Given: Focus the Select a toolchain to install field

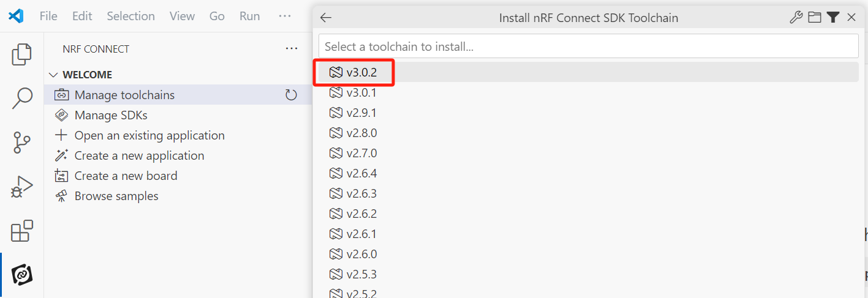Looking at the screenshot, I should coord(588,46).
